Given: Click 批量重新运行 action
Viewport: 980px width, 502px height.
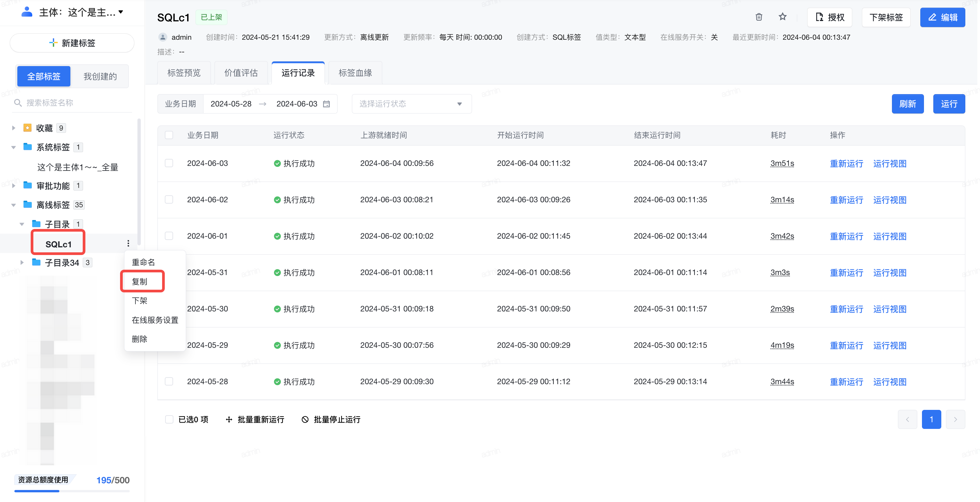Looking at the screenshot, I should [x=255, y=420].
